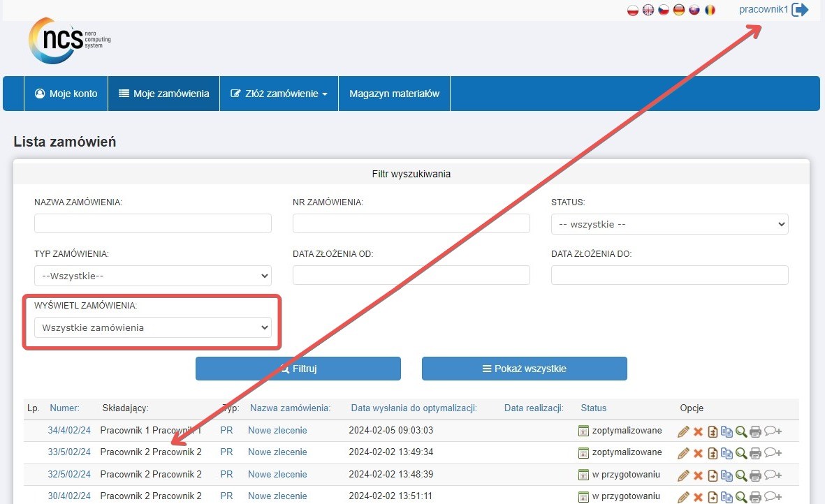
Task: Click the Pokaż wszystkie button
Action: click(524, 369)
